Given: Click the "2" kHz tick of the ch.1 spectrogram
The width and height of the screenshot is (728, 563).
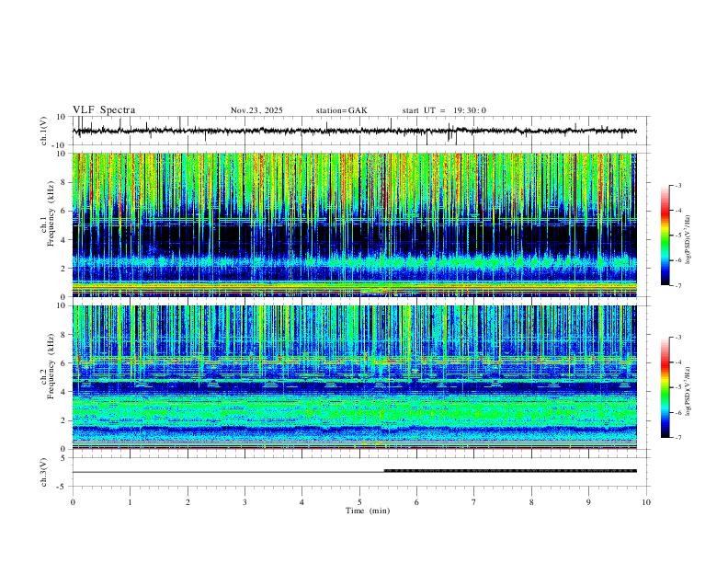Looking at the screenshot, I should tap(64, 269).
